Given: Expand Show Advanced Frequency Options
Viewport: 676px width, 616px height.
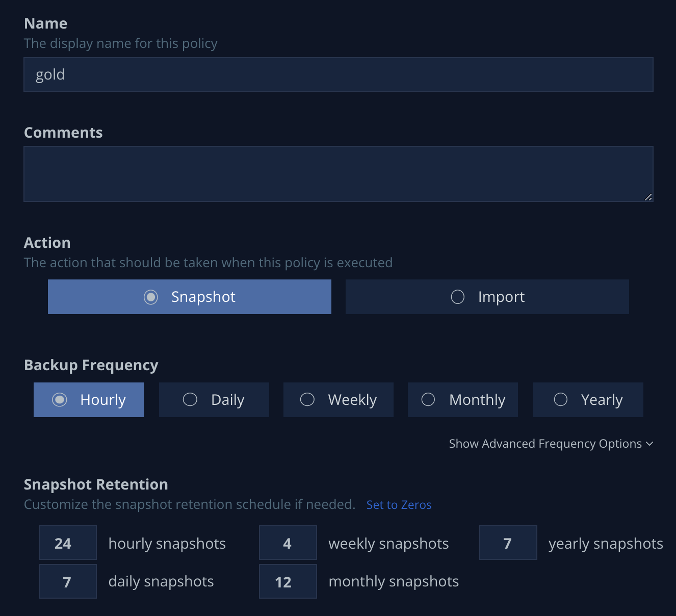Looking at the screenshot, I should (x=551, y=444).
